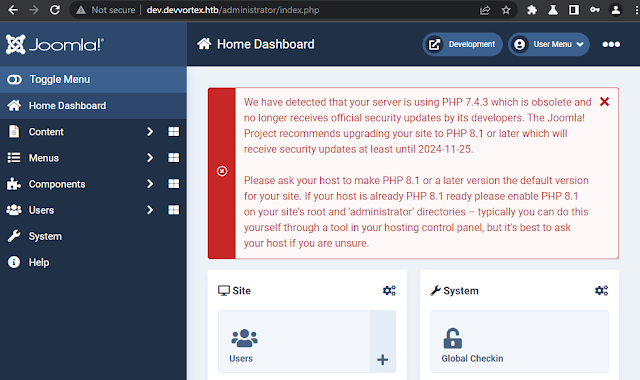Click the Chrome labs flask icon
Image resolution: width=640 pixels, height=380 pixels.
point(553,10)
